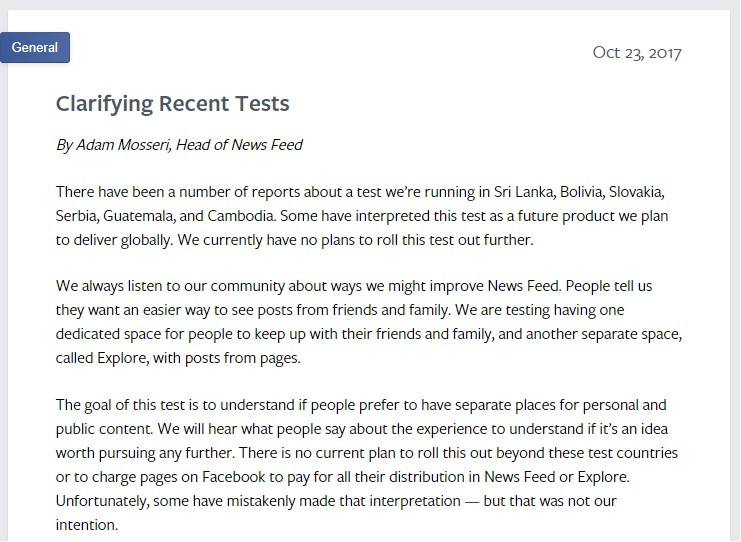The image size is (741, 542).
Task: Click the Oct 23, 2017 date
Action: click(636, 53)
